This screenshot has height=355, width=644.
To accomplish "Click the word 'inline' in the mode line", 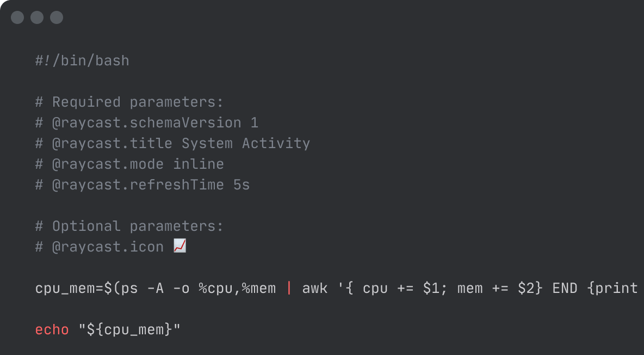I will tap(199, 164).
